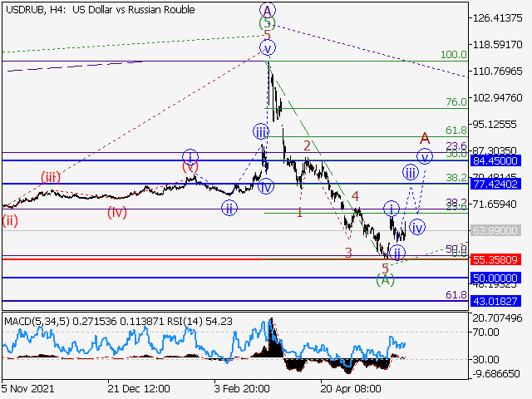532x399 pixels.
Task: Click the chart title 'USDRUB, H4: US Dollar vs Russian Rouble'
Action: point(101,10)
